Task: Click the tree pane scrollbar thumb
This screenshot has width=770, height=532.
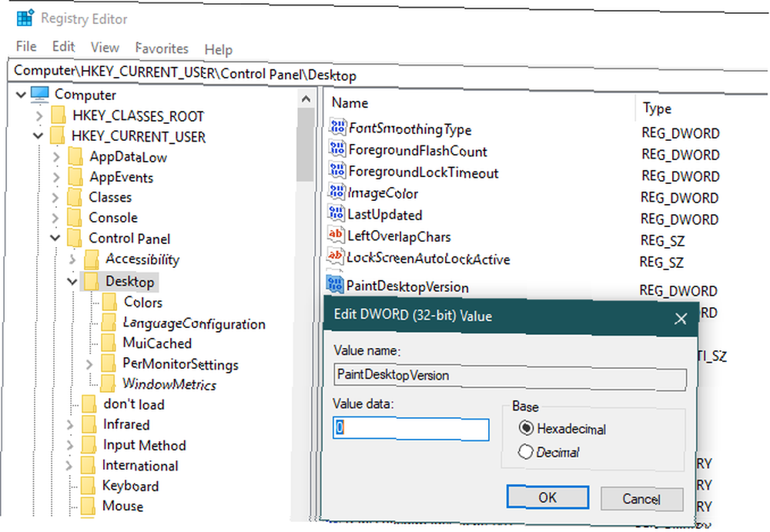Action: (306, 145)
